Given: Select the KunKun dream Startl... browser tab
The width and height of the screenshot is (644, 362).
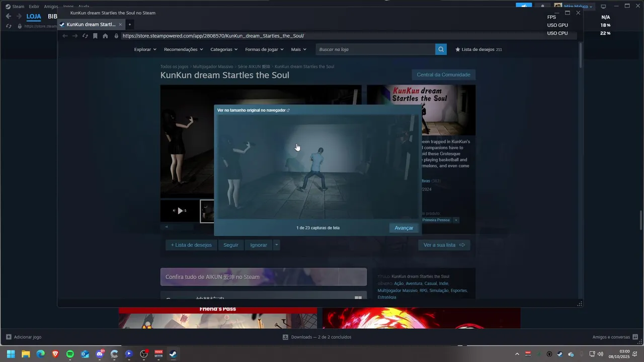Looking at the screenshot, I should point(91,24).
